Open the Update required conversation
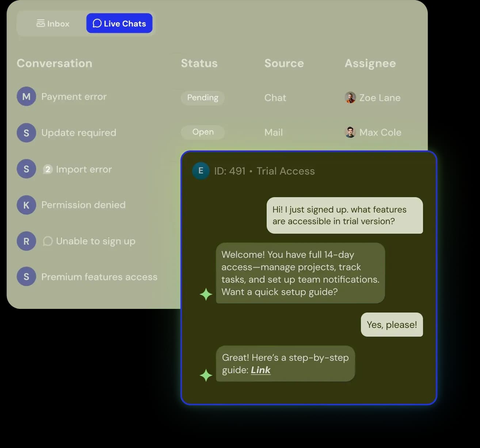Image resolution: width=480 pixels, height=448 pixels. point(79,133)
